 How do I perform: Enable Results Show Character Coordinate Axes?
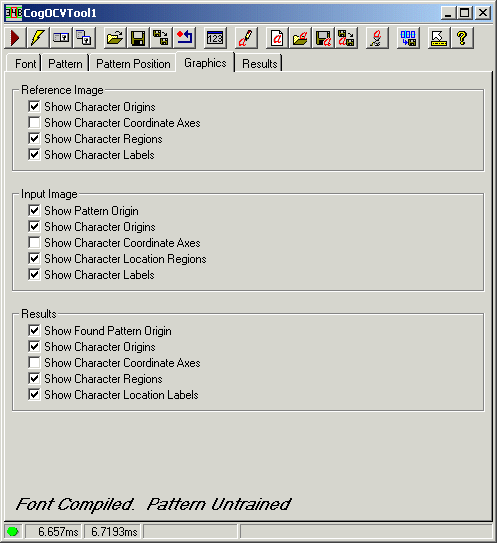34,363
